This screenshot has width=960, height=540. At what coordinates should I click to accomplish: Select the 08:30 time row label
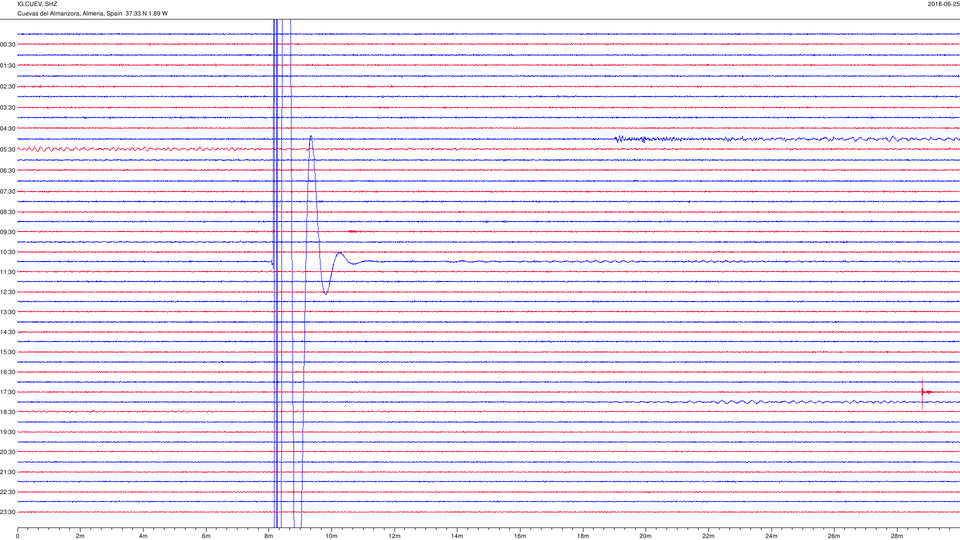pyautogui.click(x=8, y=212)
